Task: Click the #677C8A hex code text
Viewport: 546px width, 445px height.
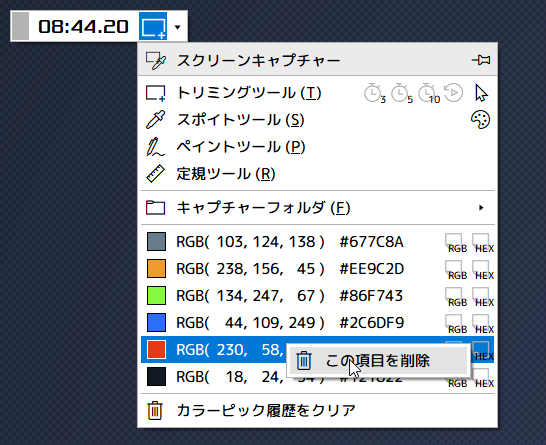Action: [x=371, y=242]
